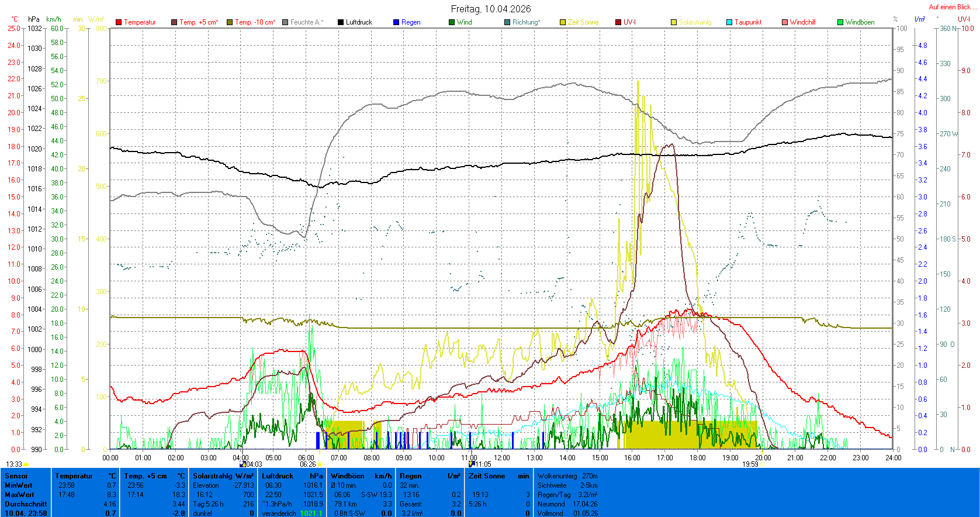Click the moon icon beside 04:03

point(243,464)
